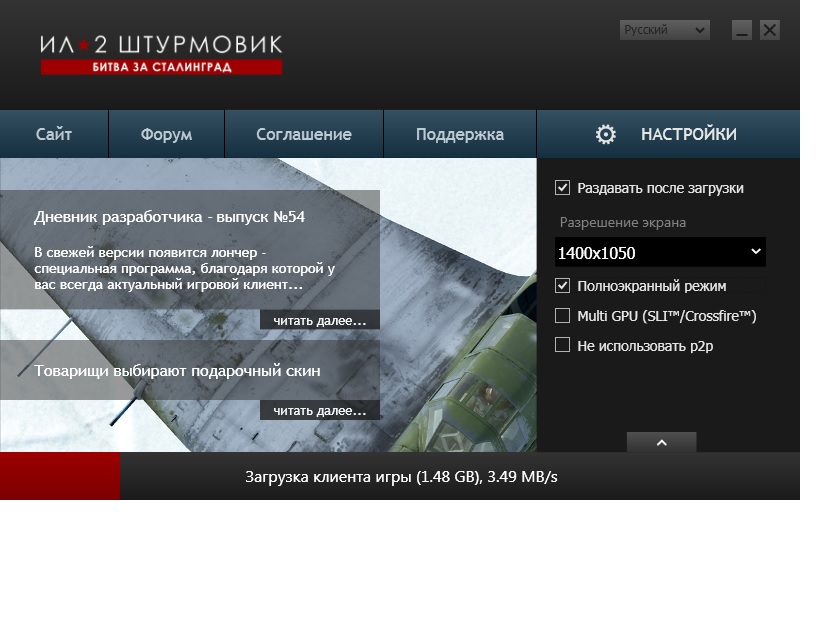Click the ИЛ-2 Штурмовик logo
Screen dimensions: 840x630
(x=161, y=54)
